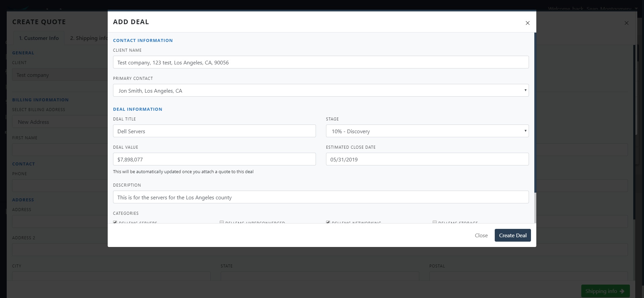
Task: Click the Create Deal button
Action: [513, 235]
